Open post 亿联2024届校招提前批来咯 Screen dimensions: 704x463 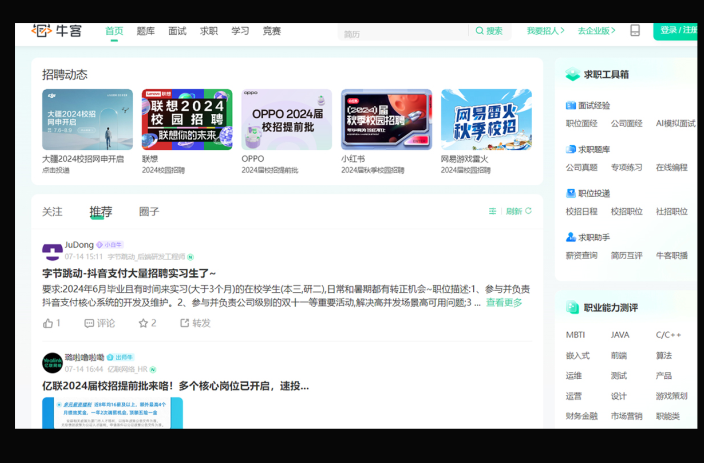click(x=176, y=386)
